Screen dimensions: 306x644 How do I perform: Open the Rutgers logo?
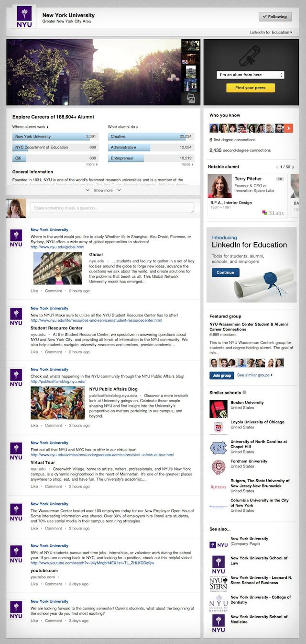point(219,487)
